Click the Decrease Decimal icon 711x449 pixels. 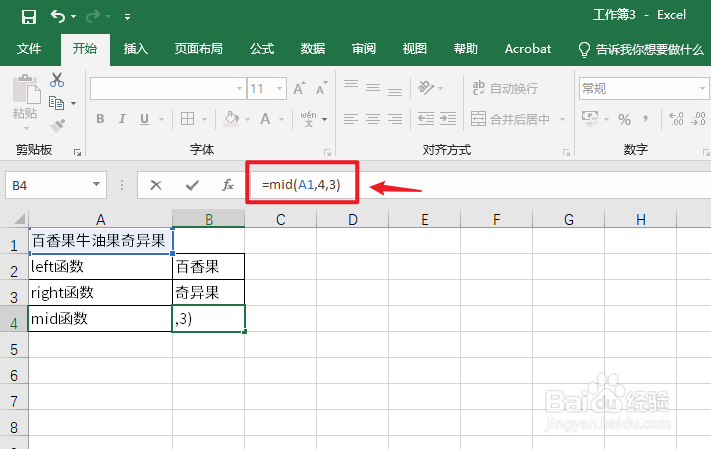[698, 119]
